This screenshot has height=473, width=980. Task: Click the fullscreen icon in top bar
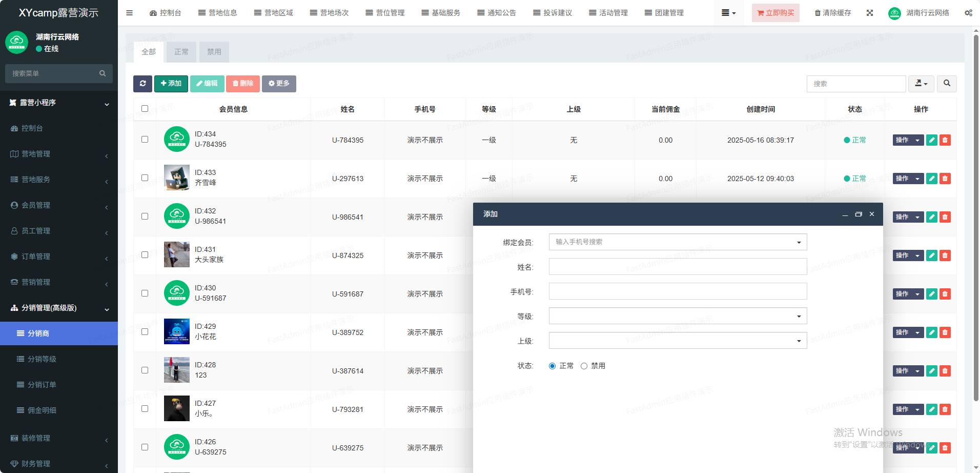click(870, 13)
